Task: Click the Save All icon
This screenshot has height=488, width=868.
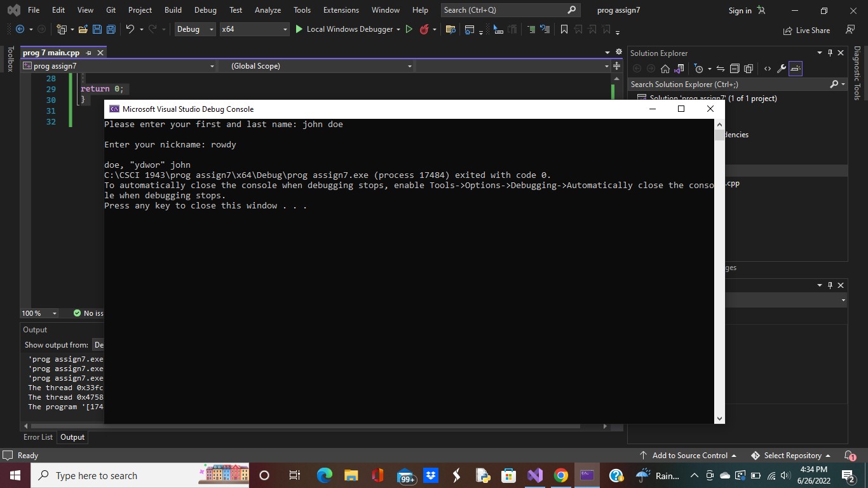Action: [111, 29]
